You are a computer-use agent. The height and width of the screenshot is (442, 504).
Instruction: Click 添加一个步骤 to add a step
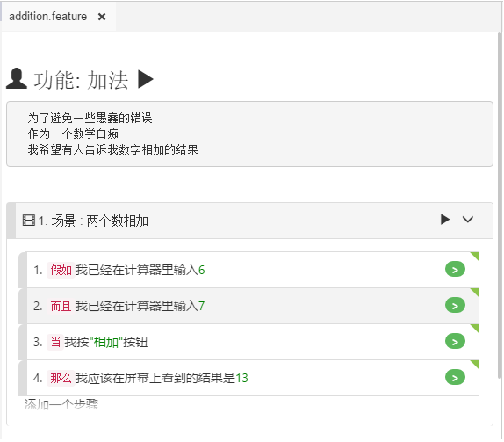coord(61,404)
